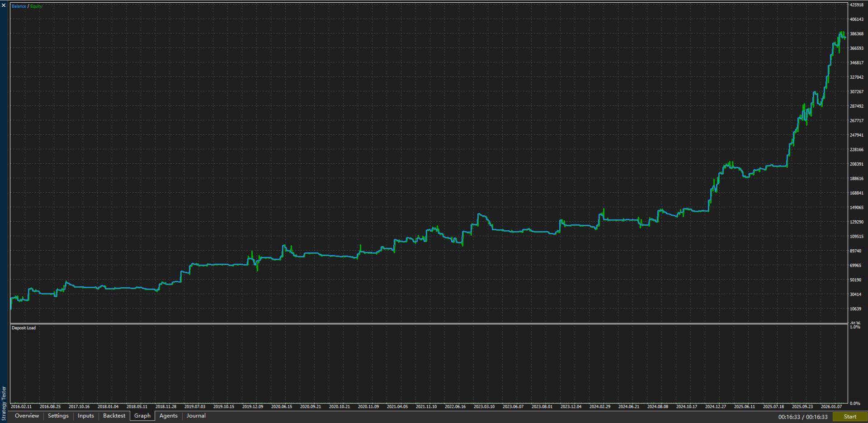This screenshot has height=423, width=868.
Task: Click the vertical Strategy Tester title
Action: 4,403
